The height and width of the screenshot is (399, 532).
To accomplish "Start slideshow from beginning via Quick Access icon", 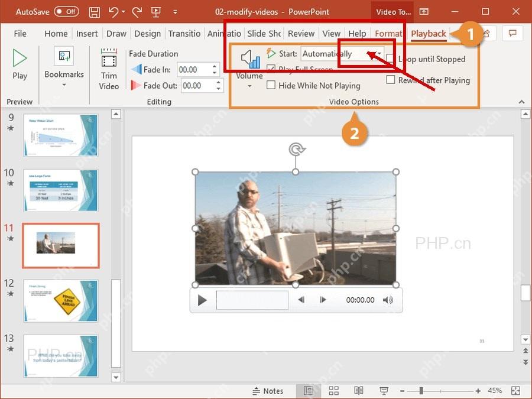I will tap(155, 12).
